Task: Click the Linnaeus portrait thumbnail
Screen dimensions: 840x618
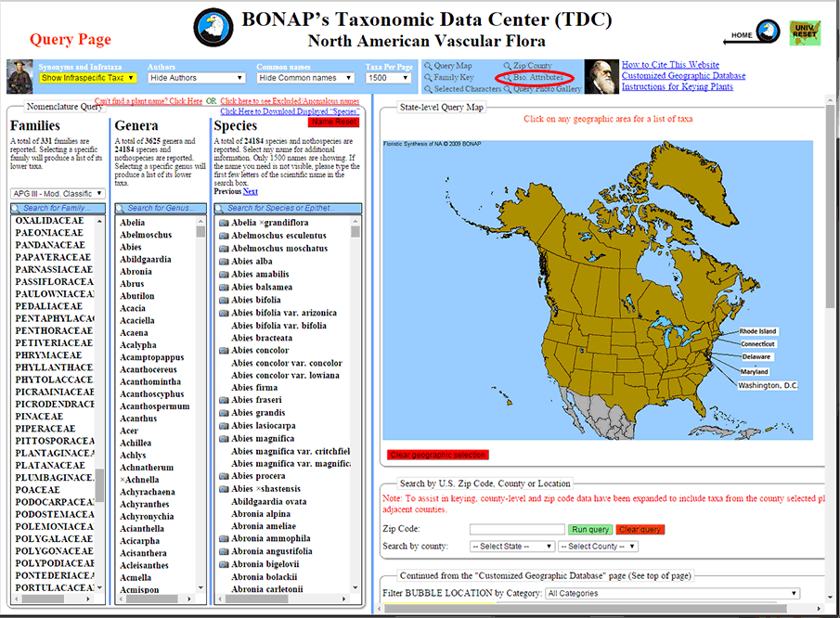Action: [19, 77]
